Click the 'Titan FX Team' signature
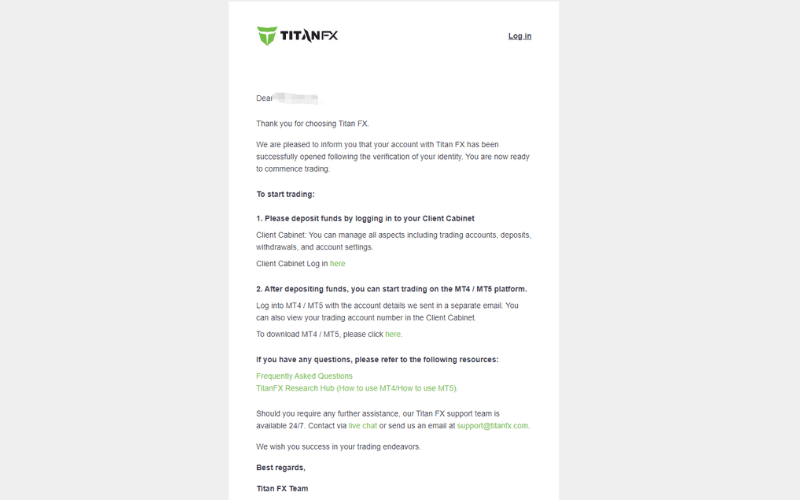 [282, 489]
